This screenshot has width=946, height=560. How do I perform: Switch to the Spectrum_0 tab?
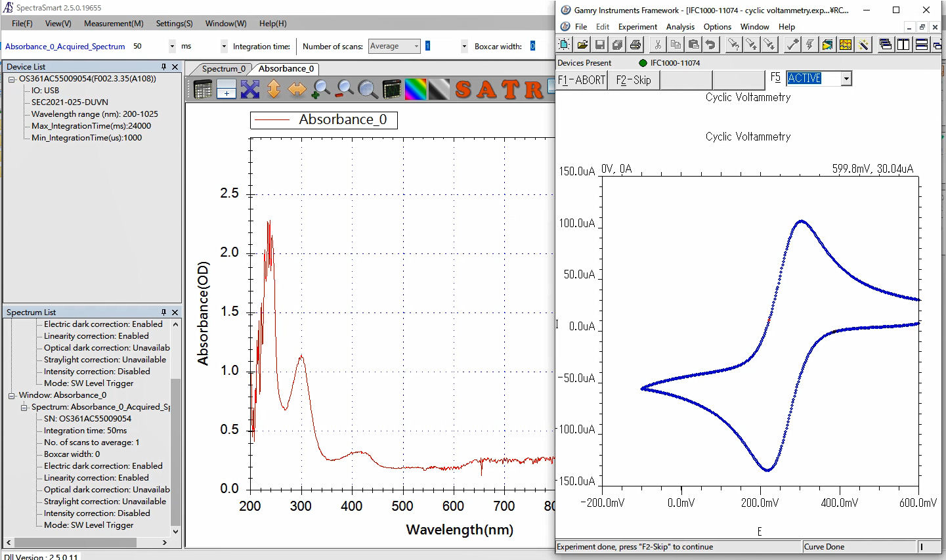[x=223, y=68]
